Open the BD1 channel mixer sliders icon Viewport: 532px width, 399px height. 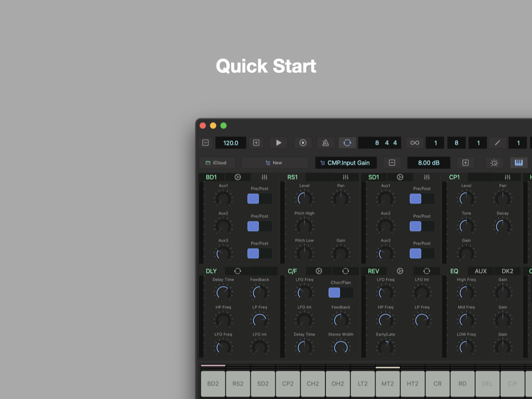pos(264,177)
